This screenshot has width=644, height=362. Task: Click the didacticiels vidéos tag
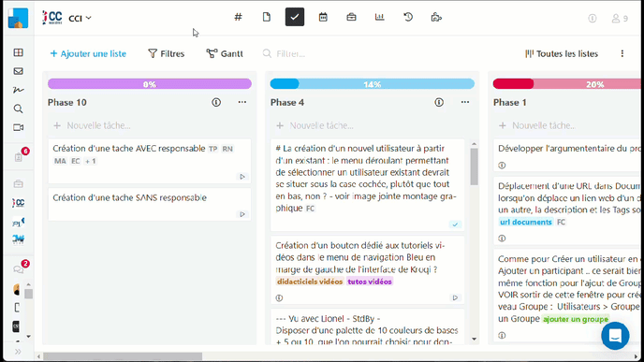click(x=310, y=282)
